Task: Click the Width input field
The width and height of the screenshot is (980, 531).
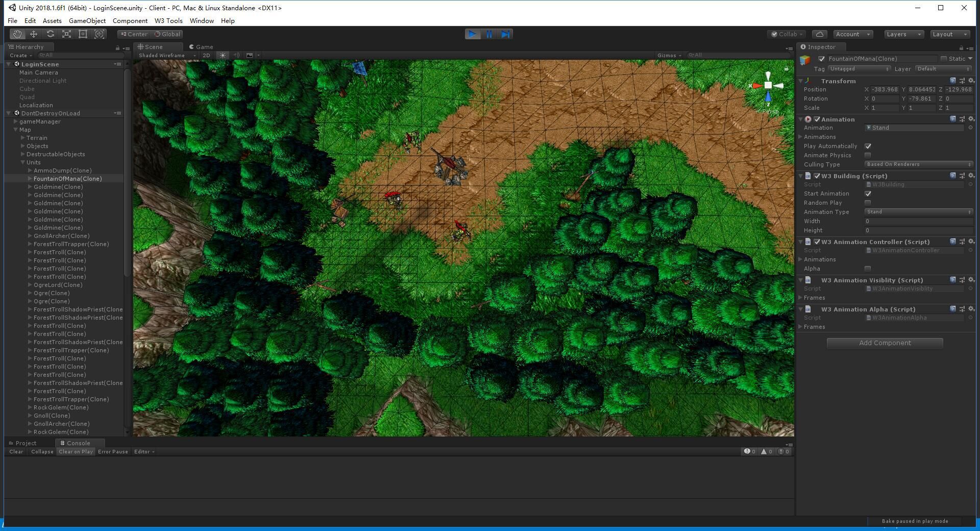Action: coord(918,221)
